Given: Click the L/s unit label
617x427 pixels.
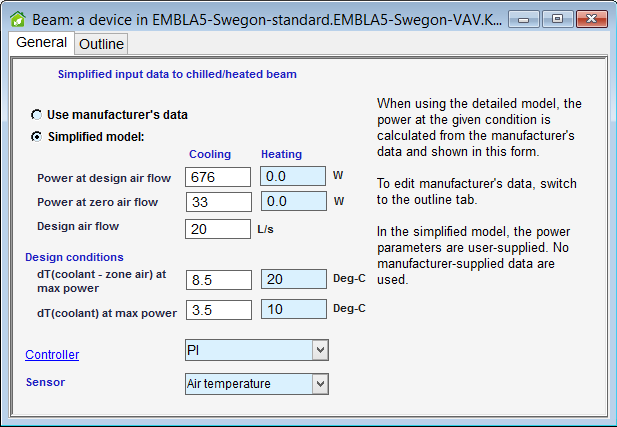Looking at the screenshot, I should [265, 229].
